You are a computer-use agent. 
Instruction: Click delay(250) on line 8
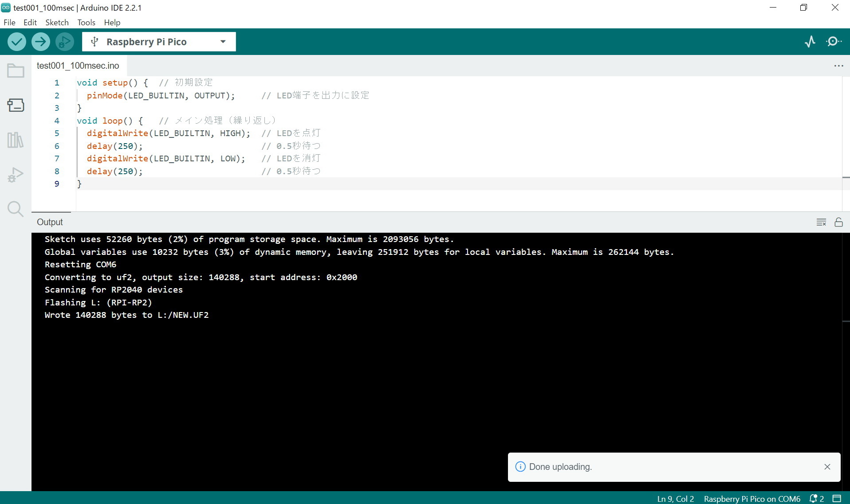(114, 172)
